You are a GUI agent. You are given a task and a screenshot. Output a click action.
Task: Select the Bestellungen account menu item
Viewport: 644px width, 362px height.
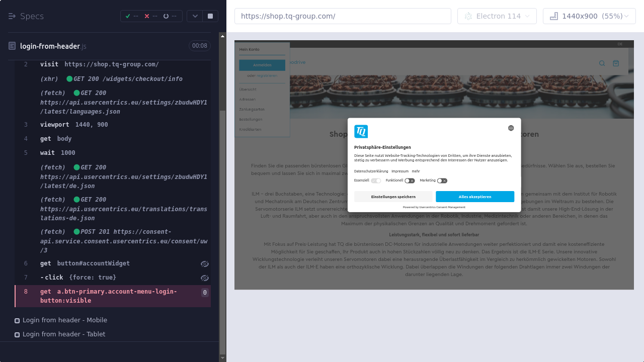(251, 120)
